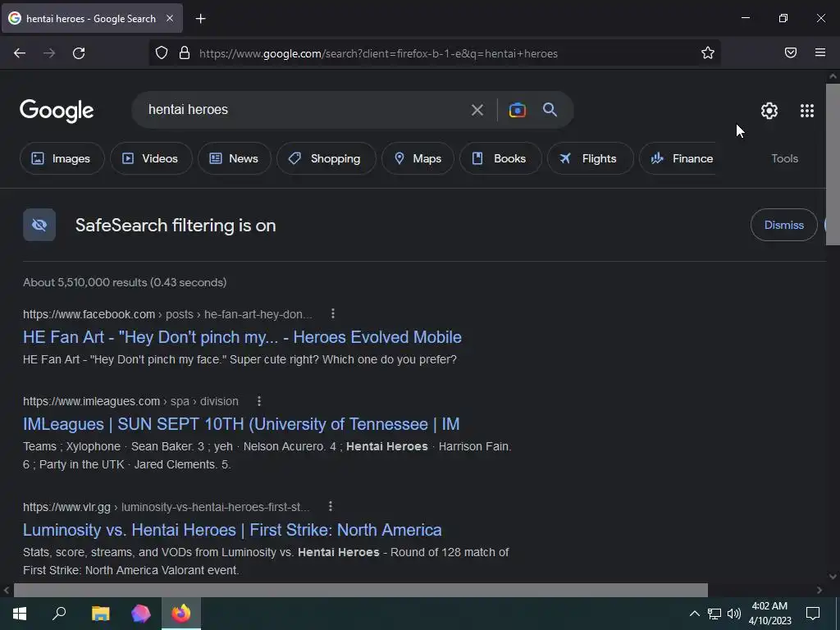
Task: Show hidden system tray icons
Action: point(694,614)
